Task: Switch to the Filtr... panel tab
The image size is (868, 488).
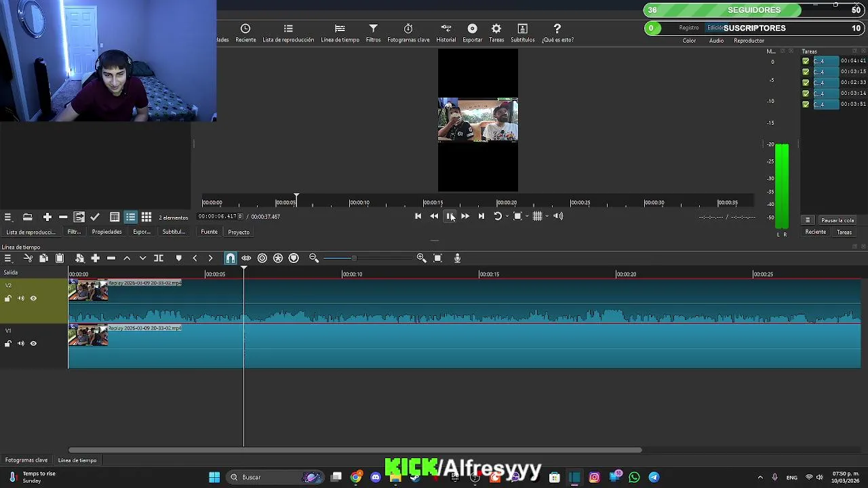Action: [74, 232]
